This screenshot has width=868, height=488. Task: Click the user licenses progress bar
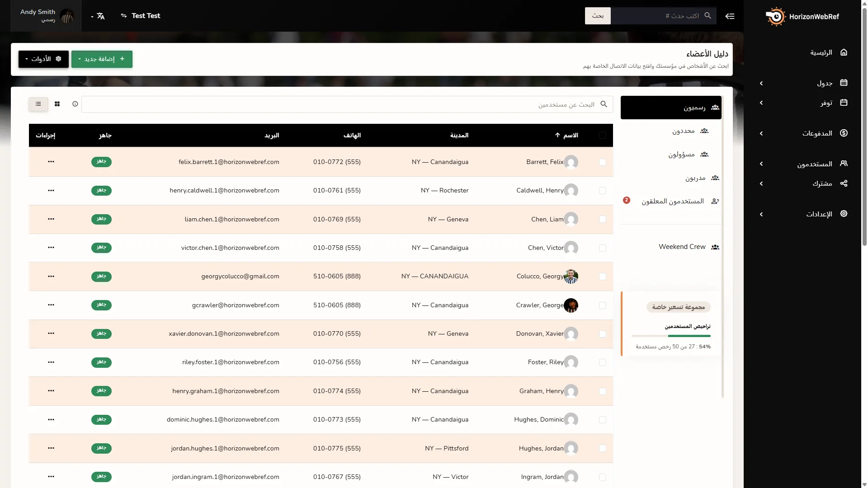[671, 336]
